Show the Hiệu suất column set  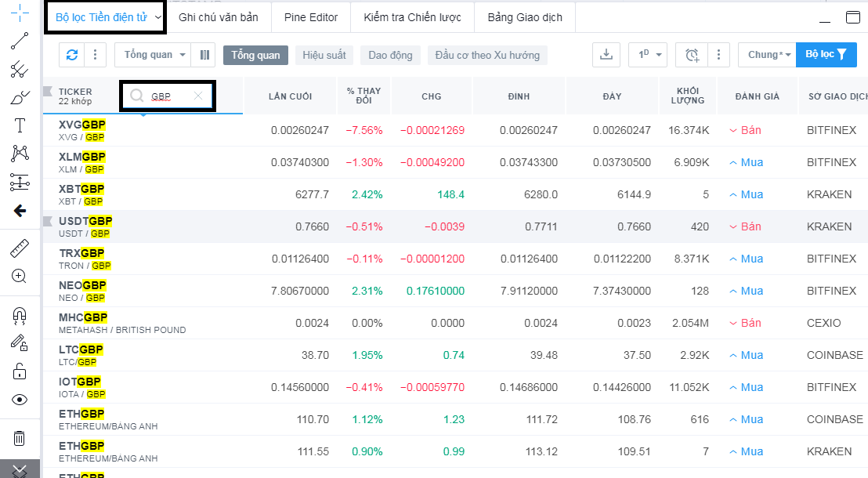324,56
